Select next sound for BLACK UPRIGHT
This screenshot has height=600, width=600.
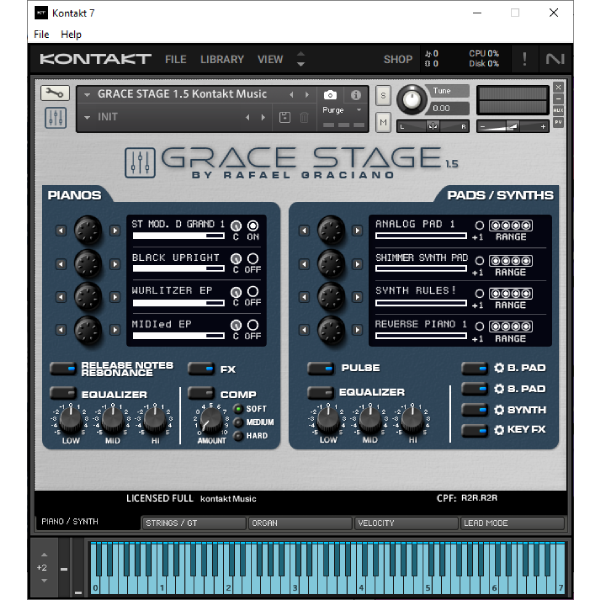pyautogui.click(x=115, y=264)
